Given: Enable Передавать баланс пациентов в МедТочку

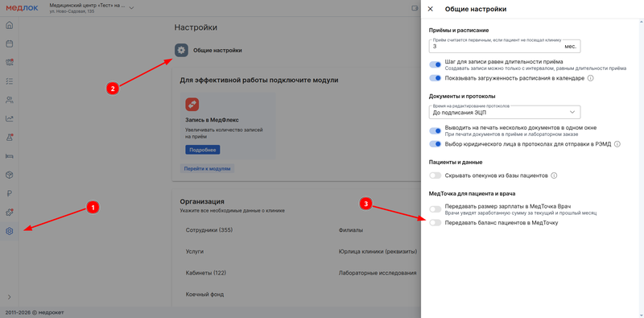Looking at the screenshot, I should click(x=435, y=223).
